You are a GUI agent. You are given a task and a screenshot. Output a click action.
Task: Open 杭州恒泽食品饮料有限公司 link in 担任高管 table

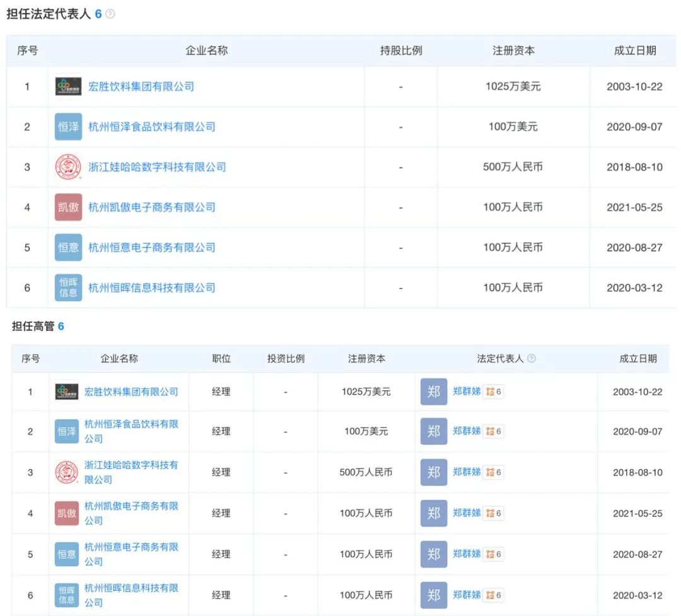pos(131,431)
